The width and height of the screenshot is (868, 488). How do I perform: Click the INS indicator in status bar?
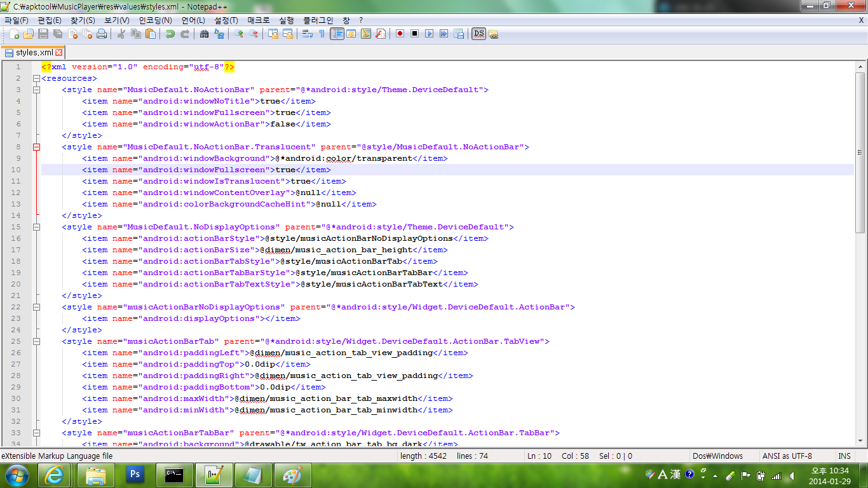[x=844, y=456]
